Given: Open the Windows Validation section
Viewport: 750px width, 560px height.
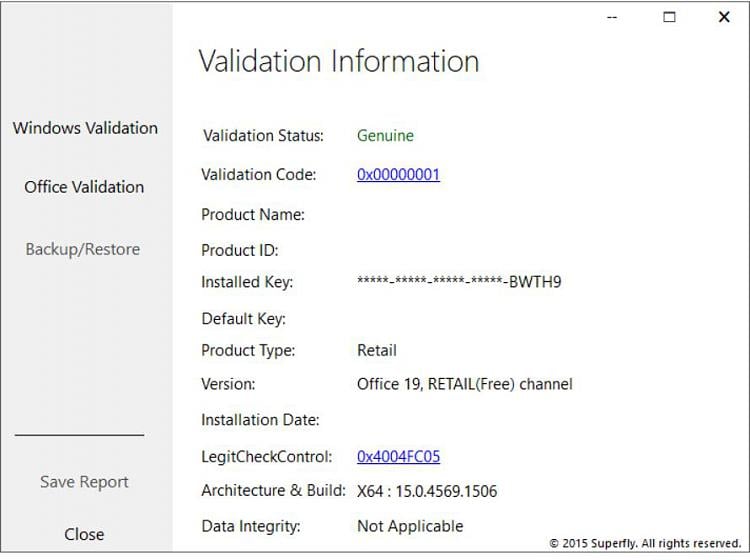Looking at the screenshot, I should [x=85, y=128].
